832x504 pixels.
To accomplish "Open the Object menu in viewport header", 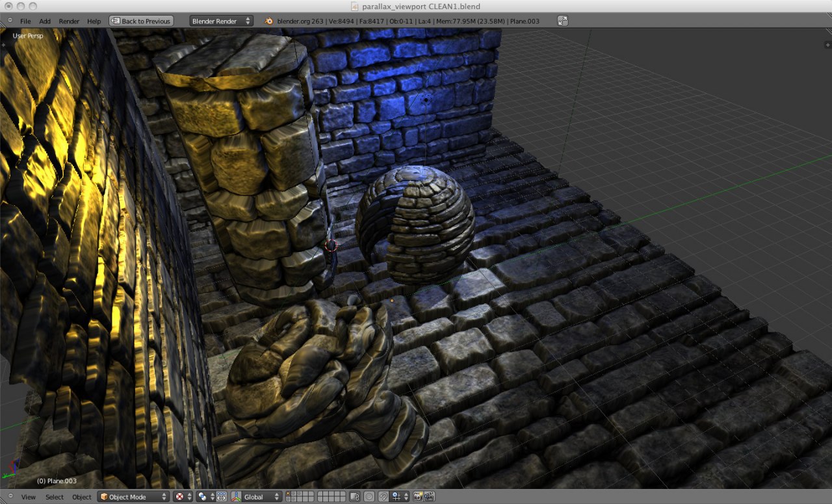I will click(82, 497).
